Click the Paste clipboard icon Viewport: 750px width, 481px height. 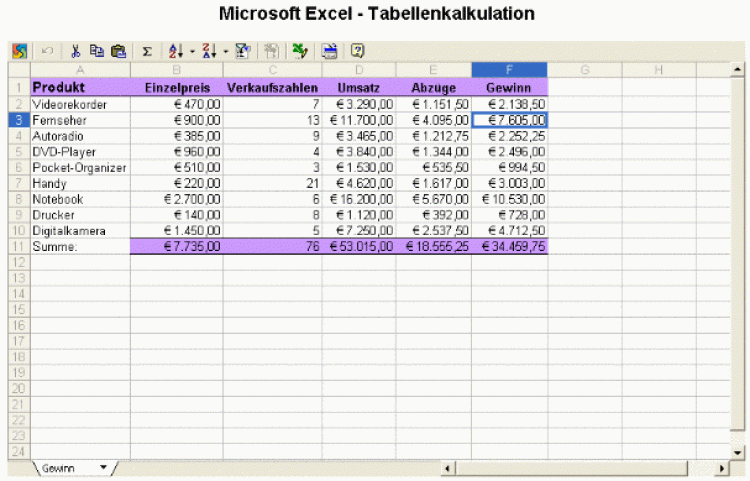click(119, 51)
